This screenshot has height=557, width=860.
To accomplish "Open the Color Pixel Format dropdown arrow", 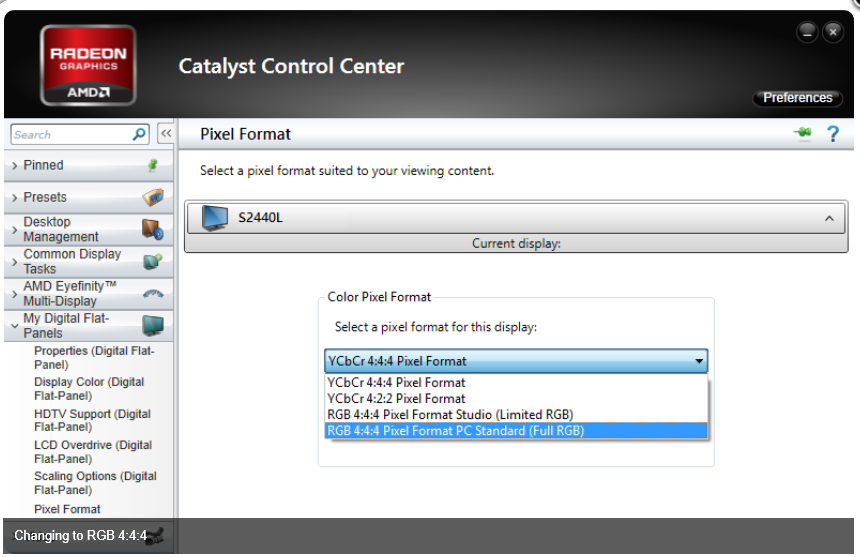I will click(x=699, y=361).
